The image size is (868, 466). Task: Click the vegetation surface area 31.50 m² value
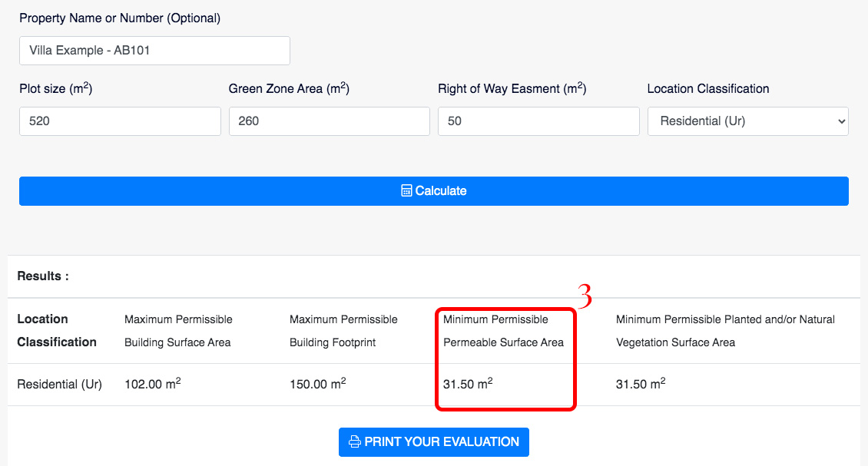coord(641,384)
